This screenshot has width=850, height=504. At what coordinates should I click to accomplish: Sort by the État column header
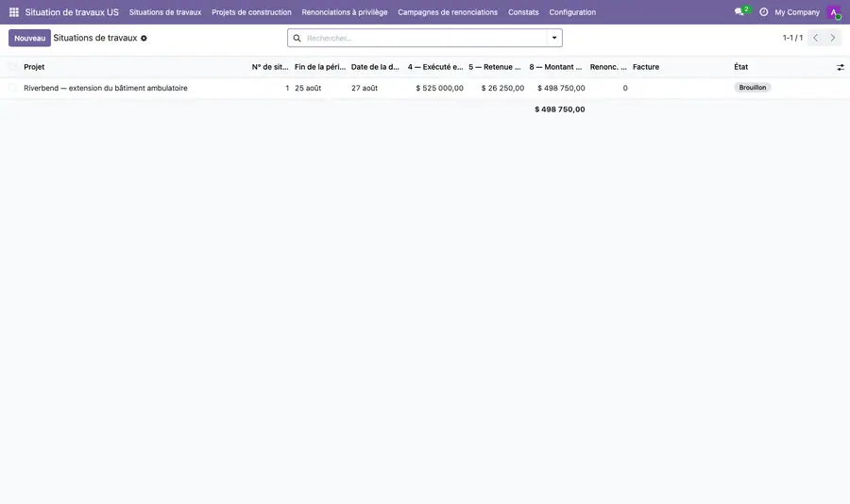point(741,67)
